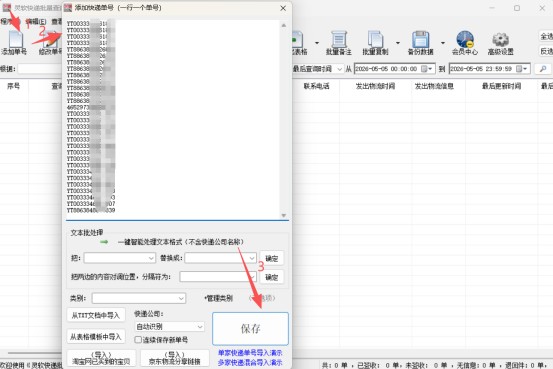
Task: Click 淘宝网已买到的宝贝 import button
Action: tap(101, 358)
